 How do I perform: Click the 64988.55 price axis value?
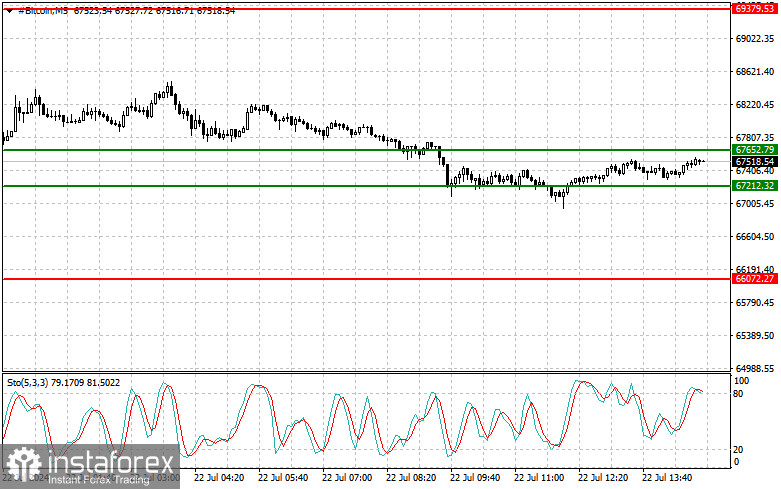tap(755, 368)
